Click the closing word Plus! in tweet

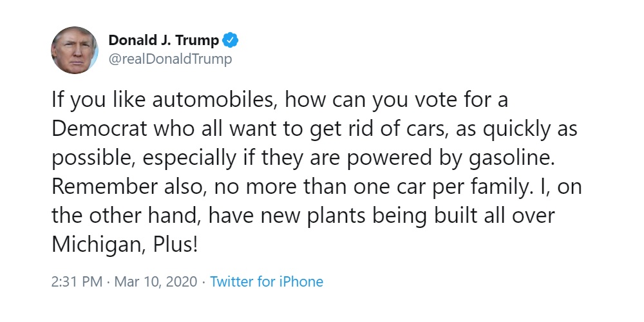(175, 245)
